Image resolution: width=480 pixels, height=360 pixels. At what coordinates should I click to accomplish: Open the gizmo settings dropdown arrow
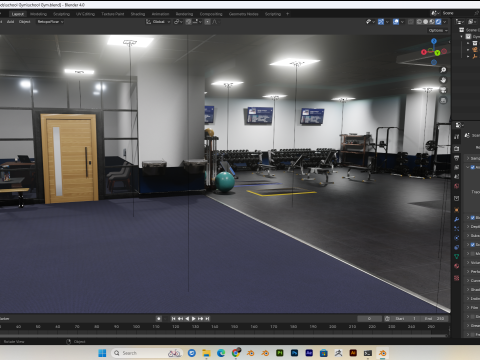[x=387, y=22]
